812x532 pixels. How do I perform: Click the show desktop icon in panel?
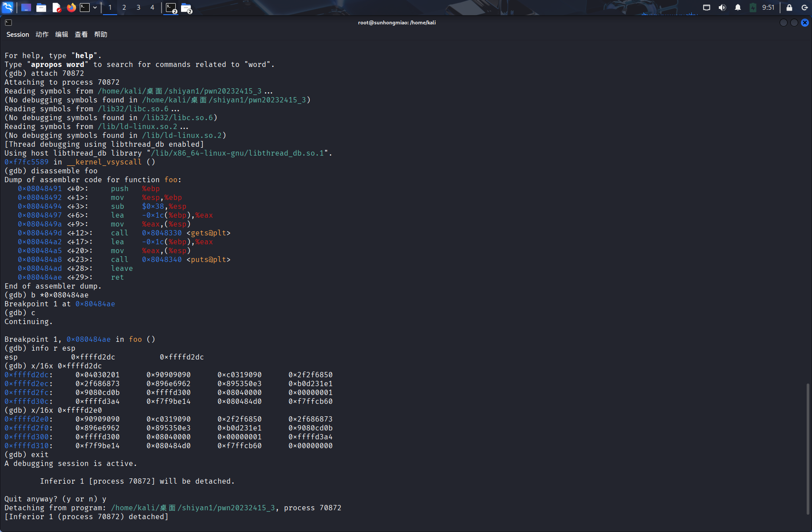pyautogui.click(x=26, y=8)
